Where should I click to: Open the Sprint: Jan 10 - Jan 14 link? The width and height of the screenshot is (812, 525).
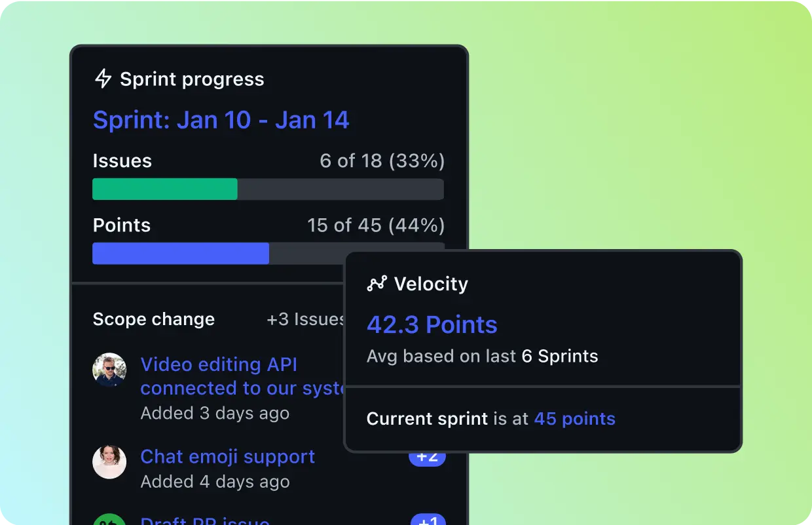tap(221, 120)
